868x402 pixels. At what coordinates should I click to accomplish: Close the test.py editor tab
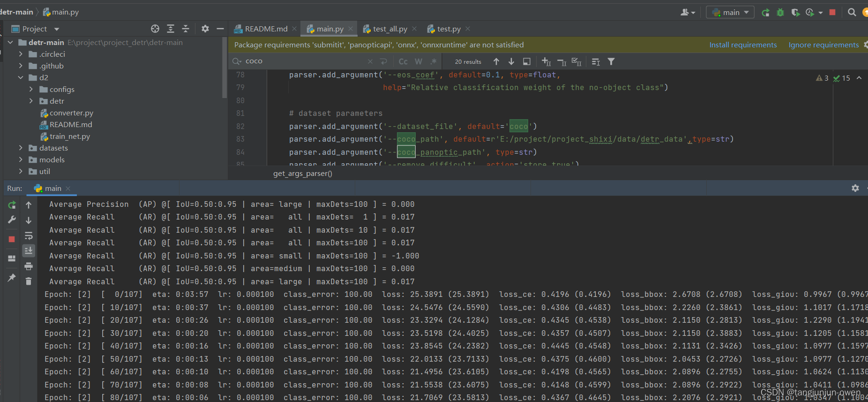pyautogui.click(x=468, y=29)
